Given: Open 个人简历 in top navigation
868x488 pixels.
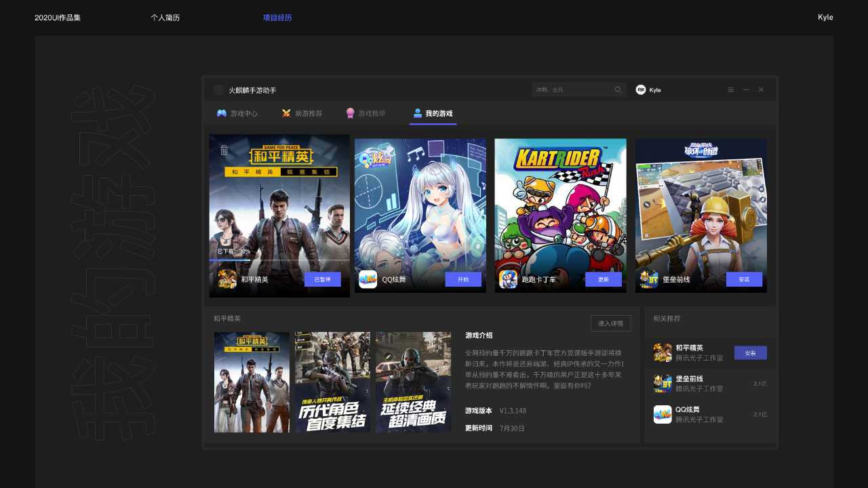Looking at the screenshot, I should tap(165, 18).
